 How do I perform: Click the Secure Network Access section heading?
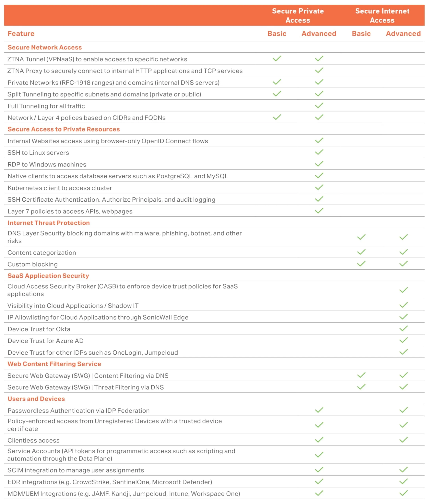click(45, 47)
